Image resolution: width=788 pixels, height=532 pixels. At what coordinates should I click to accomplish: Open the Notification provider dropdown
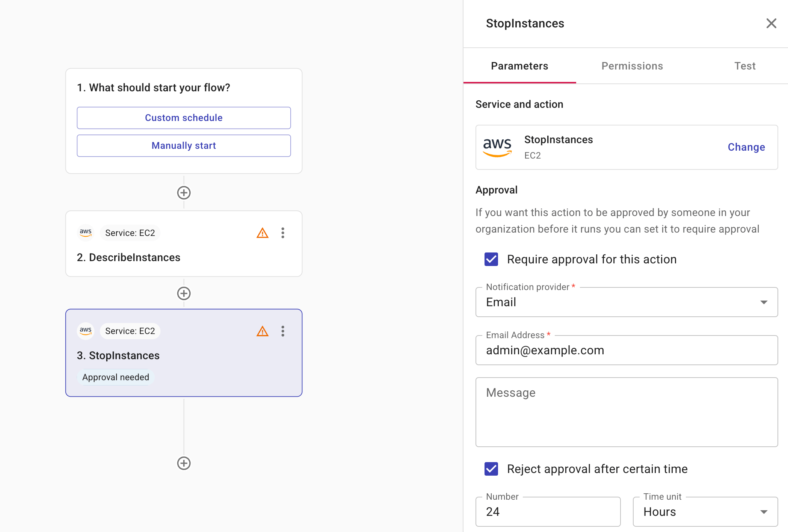point(626,302)
